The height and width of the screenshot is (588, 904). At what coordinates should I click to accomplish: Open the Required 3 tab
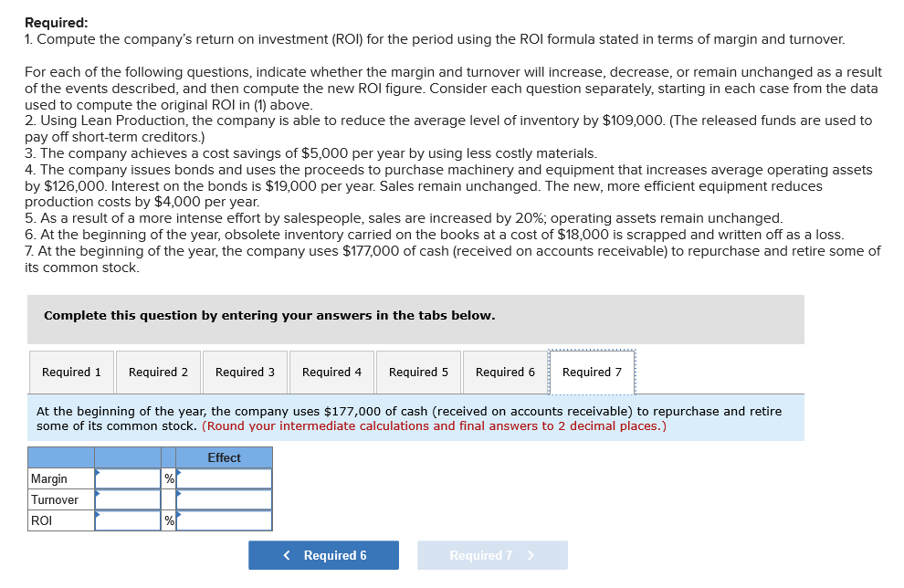click(x=245, y=372)
